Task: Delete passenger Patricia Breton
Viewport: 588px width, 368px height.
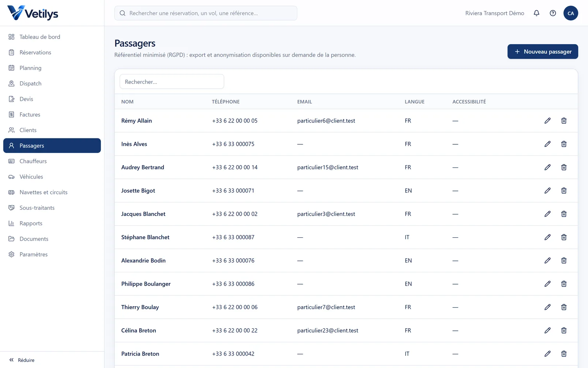Action: coord(564,354)
